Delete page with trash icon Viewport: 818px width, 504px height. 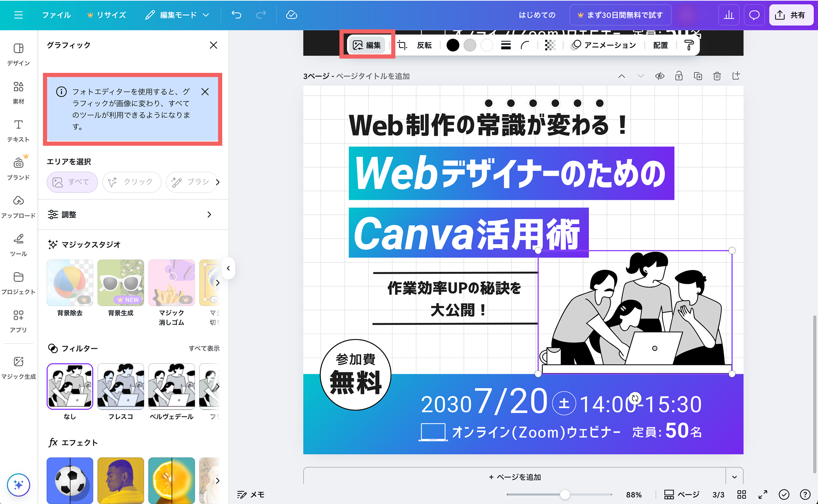click(717, 76)
